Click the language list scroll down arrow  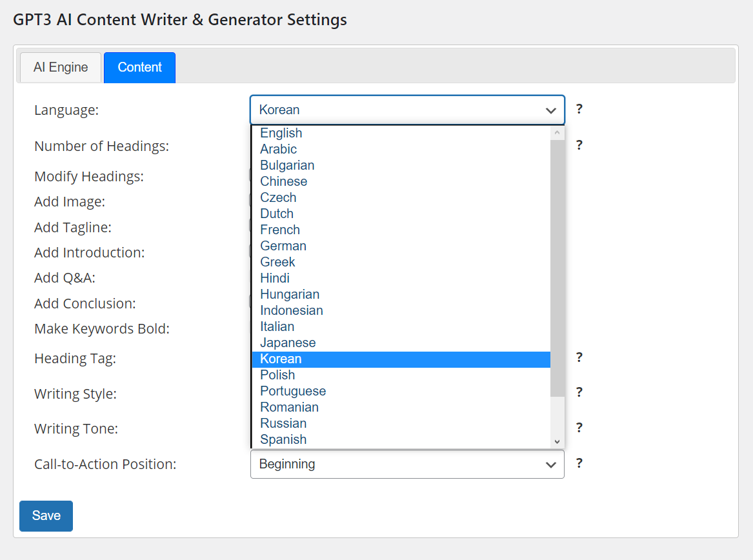pyautogui.click(x=557, y=441)
